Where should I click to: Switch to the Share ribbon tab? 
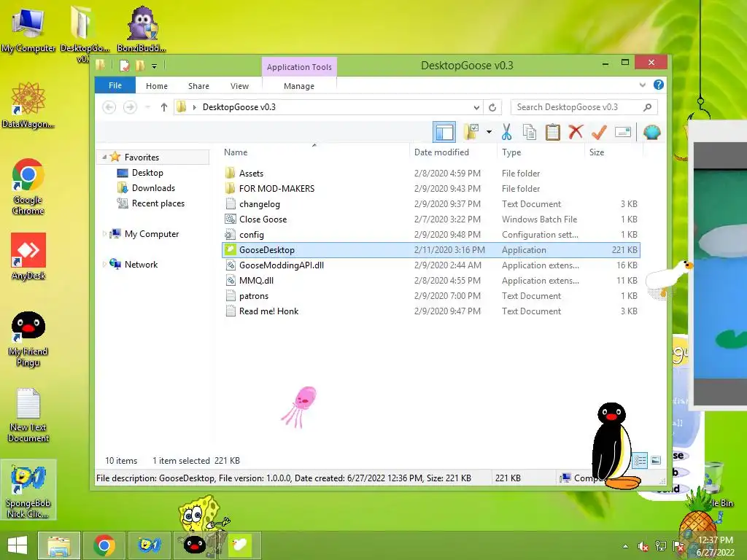point(198,86)
